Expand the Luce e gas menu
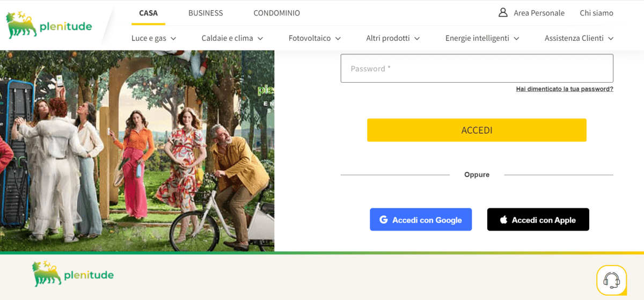The image size is (644, 300). 153,38
